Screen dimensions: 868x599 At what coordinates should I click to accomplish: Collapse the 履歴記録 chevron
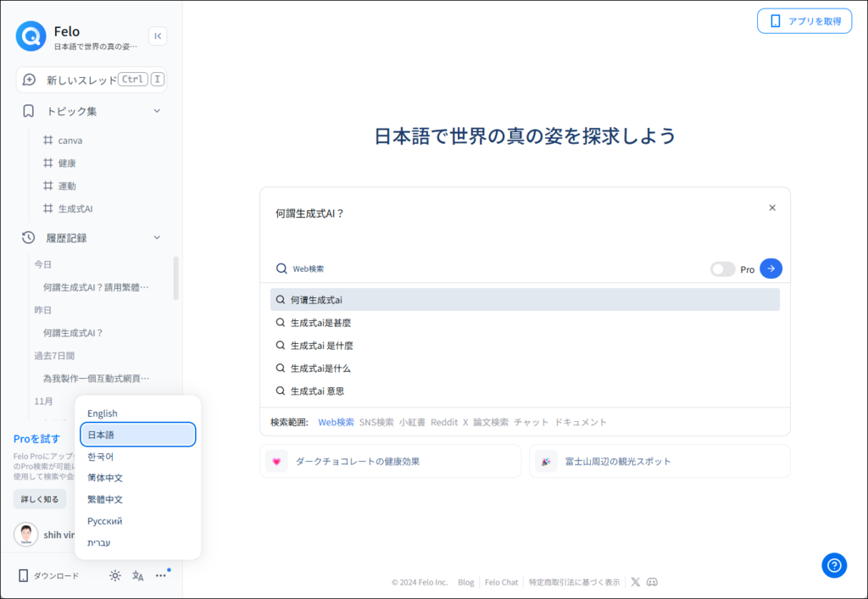point(157,238)
